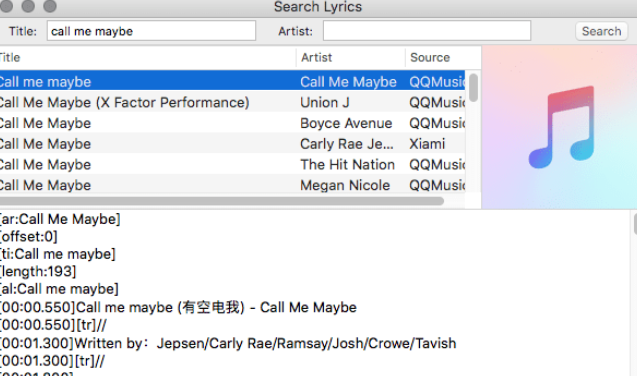637x376 pixels.
Task: Select the Carly Rae Jepsen result row
Action: [x=232, y=143]
